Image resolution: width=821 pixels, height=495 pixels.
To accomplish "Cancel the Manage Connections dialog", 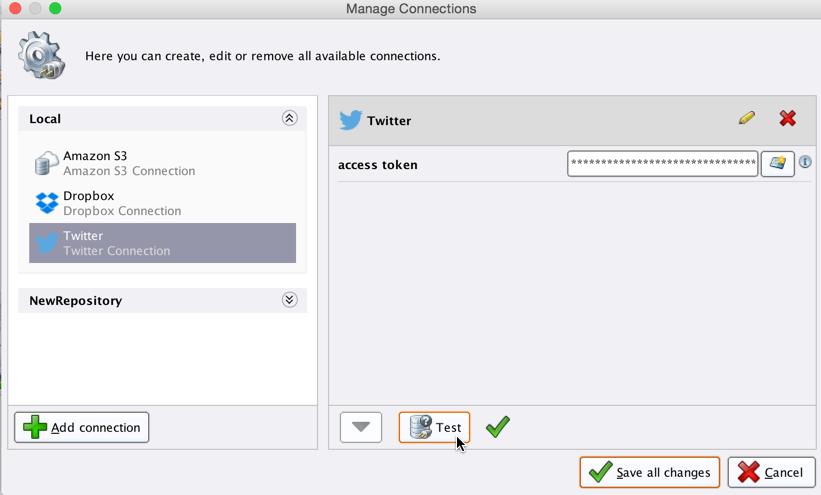I will coord(771,472).
